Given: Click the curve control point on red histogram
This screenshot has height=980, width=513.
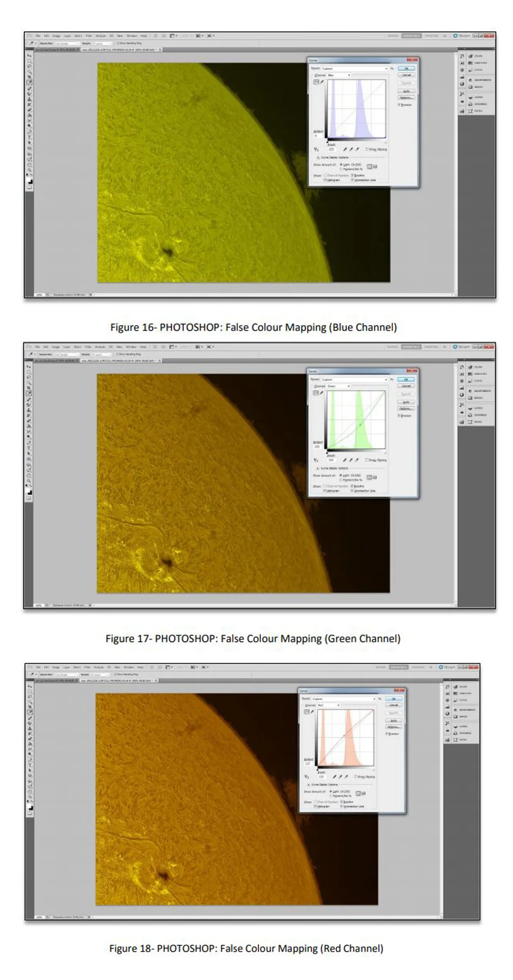Looking at the screenshot, I should click(x=344, y=735).
